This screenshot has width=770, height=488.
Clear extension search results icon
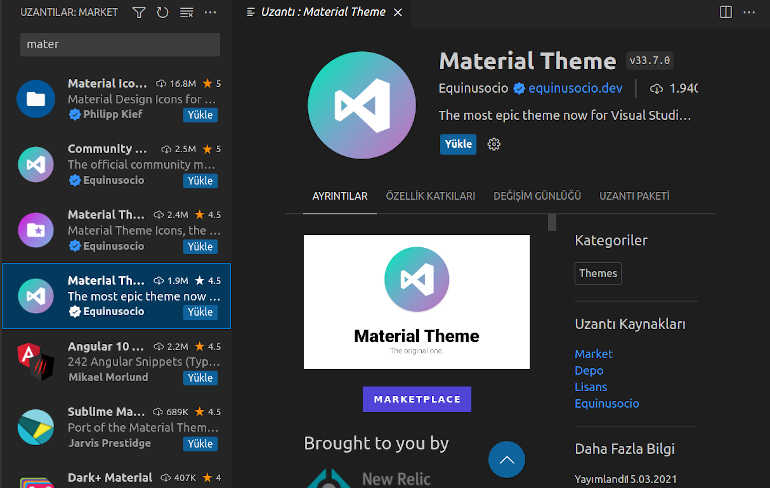pos(187,12)
